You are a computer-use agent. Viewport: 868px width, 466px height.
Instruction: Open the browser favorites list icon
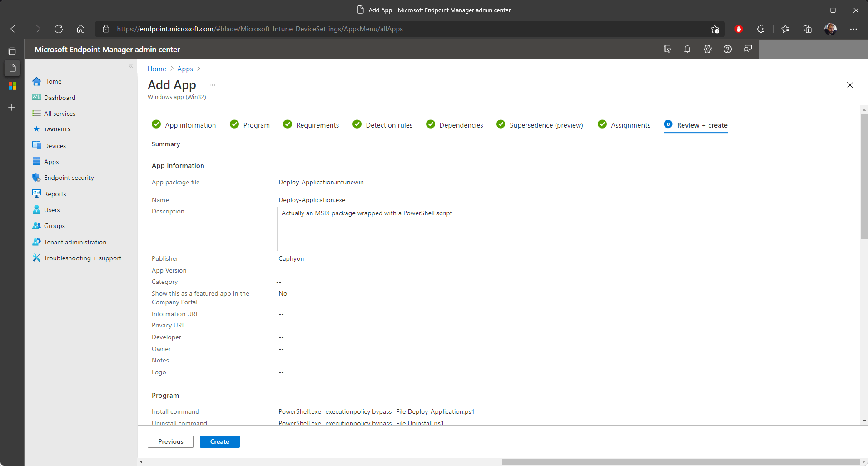785,29
